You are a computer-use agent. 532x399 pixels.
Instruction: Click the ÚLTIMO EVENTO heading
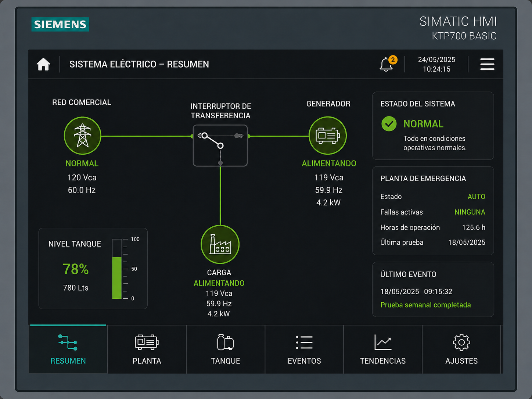408,274
